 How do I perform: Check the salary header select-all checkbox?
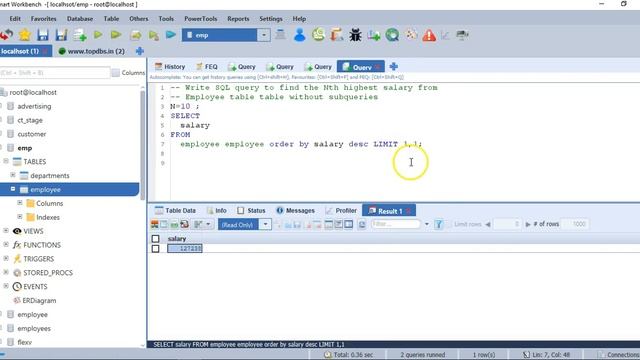pos(156,239)
